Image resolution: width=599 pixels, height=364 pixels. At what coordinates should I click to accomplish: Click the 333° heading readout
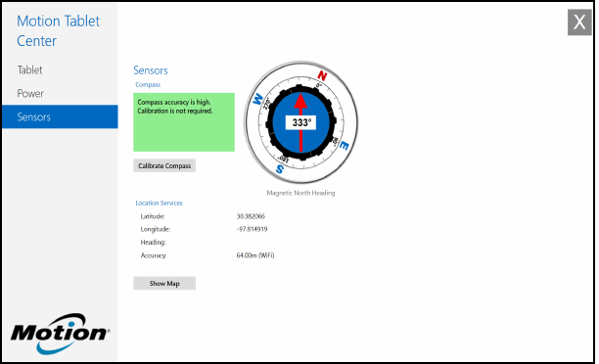(x=301, y=122)
